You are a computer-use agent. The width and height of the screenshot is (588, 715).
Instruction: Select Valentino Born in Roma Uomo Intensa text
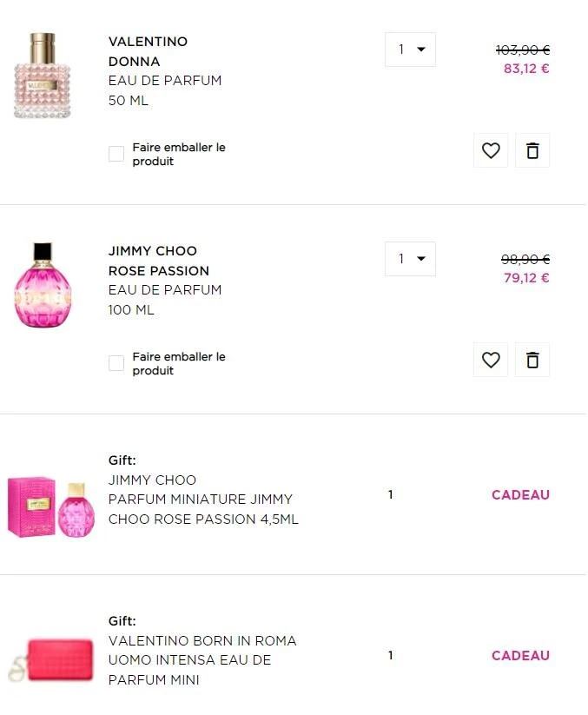202,651
